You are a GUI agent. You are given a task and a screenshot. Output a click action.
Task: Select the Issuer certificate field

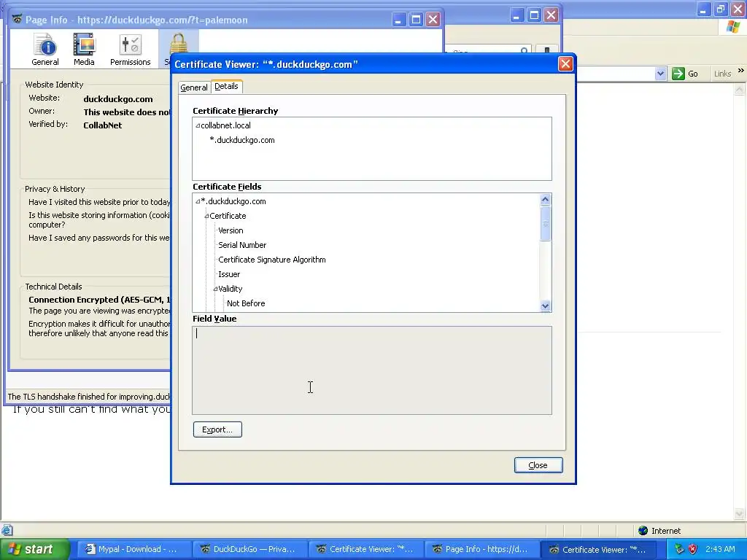click(x=229, y=274)
